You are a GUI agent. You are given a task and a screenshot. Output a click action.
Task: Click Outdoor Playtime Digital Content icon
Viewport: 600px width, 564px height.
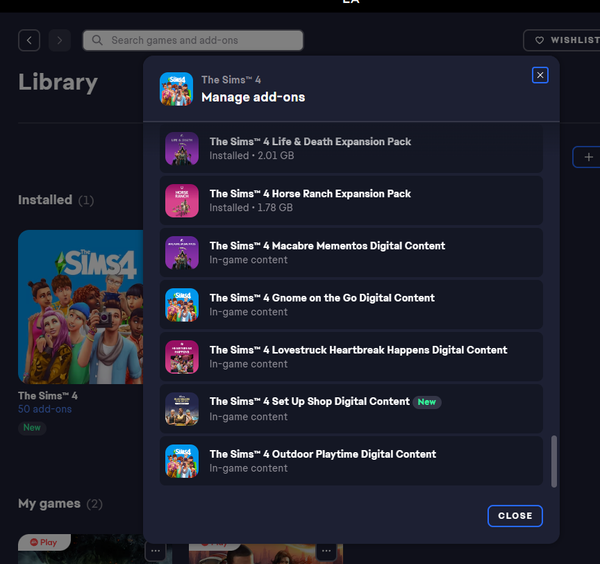click(x=182, y=461)
